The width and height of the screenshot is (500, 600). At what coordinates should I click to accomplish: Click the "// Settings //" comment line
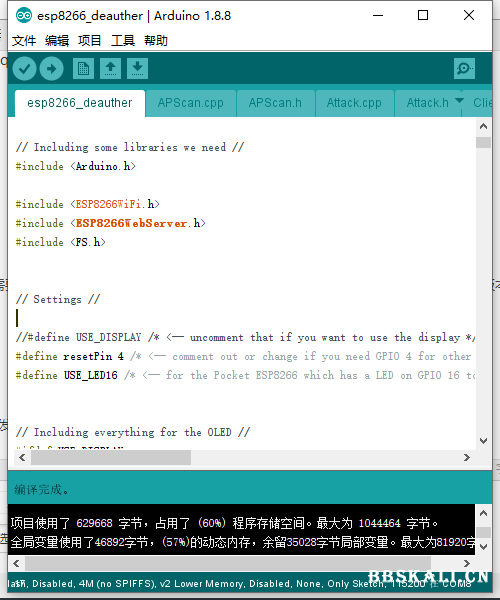tap(58, 299)
